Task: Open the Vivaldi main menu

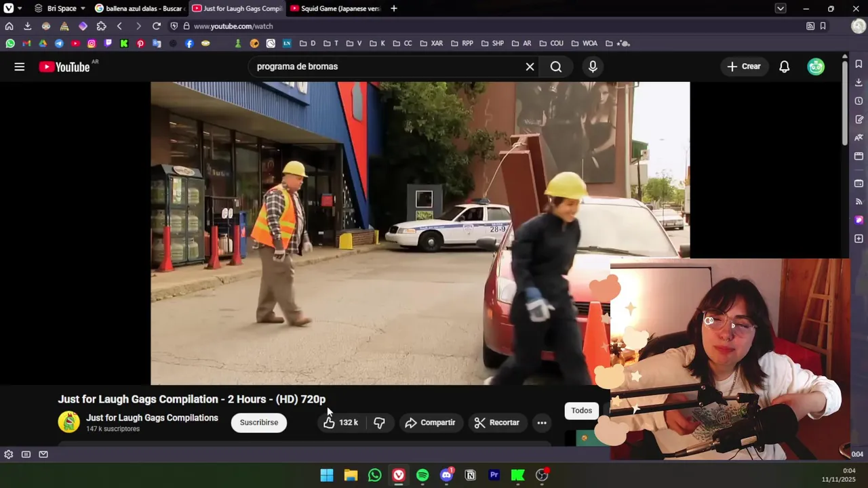Action: [x=9, y=8]
